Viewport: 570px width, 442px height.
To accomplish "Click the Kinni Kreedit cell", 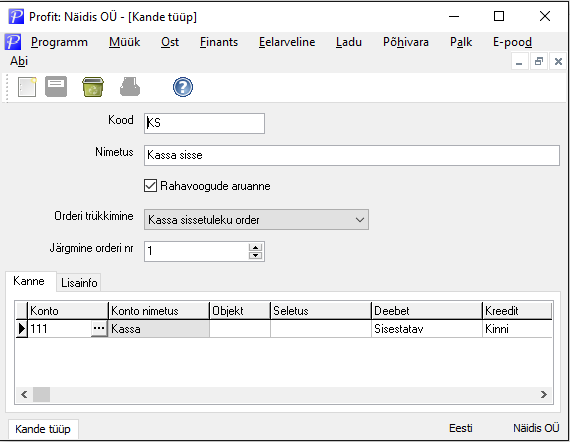I will [x=517, y=329].
